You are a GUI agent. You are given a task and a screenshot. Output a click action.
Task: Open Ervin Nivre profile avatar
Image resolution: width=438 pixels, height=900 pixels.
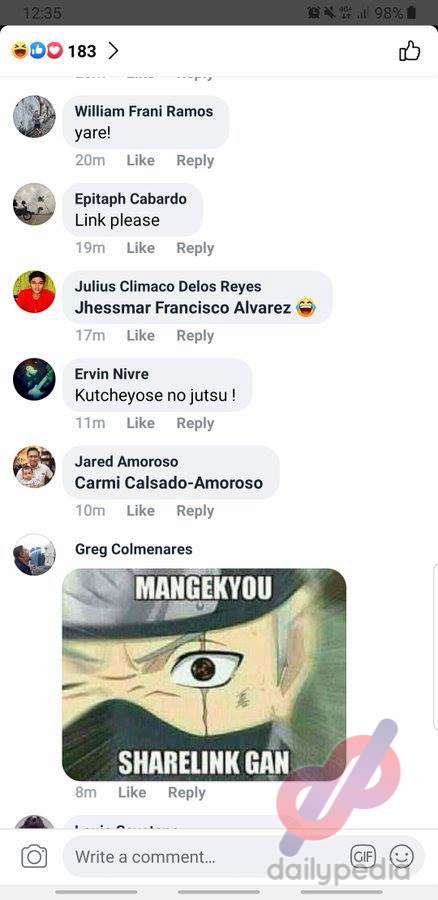[34, 379]
